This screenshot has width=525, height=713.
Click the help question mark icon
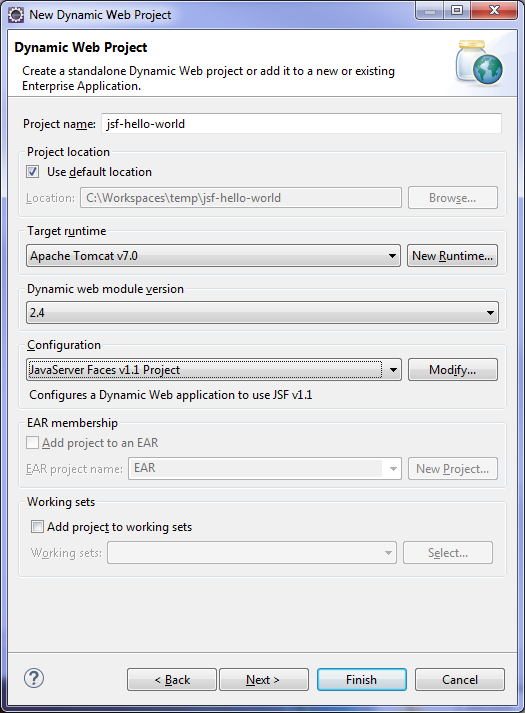(34, 678)
